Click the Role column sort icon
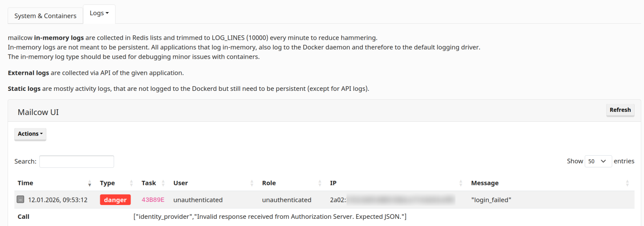The width and height of the screenshot is (644, 226). point(320,183)
